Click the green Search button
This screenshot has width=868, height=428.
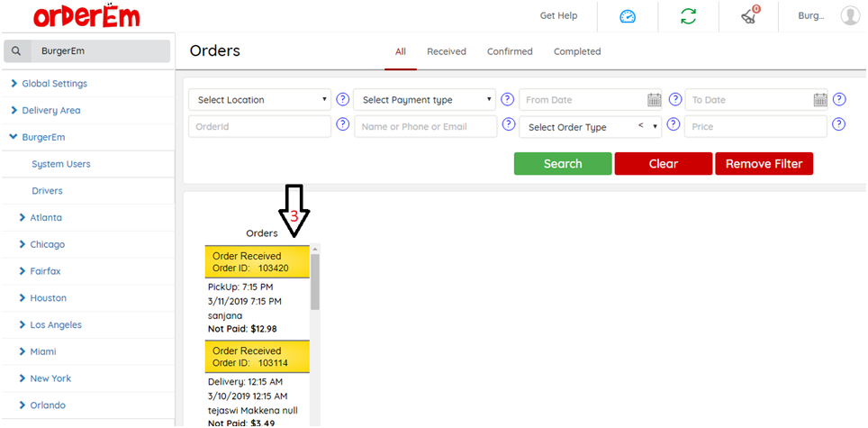(x=563, y=164)
